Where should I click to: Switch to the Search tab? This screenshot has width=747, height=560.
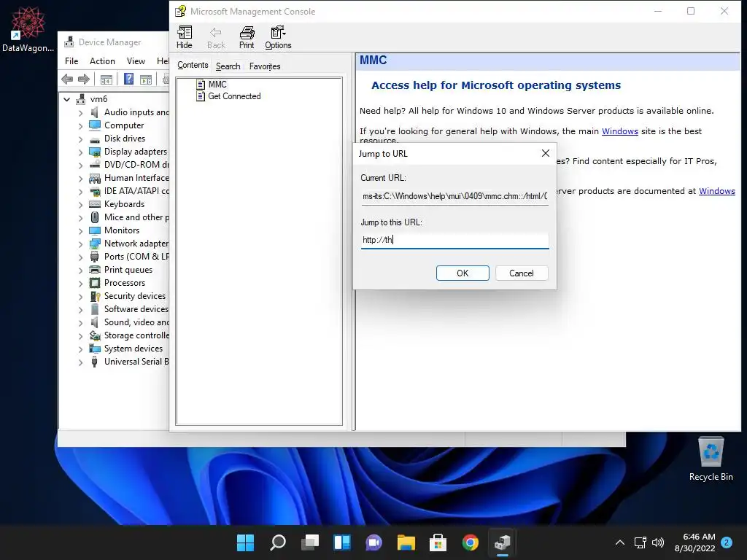[228, 66]
